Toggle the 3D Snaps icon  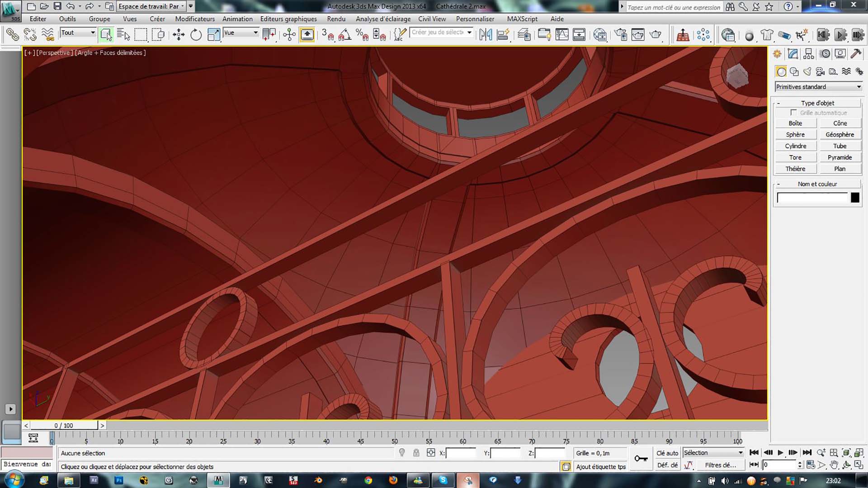click(327, 35)
